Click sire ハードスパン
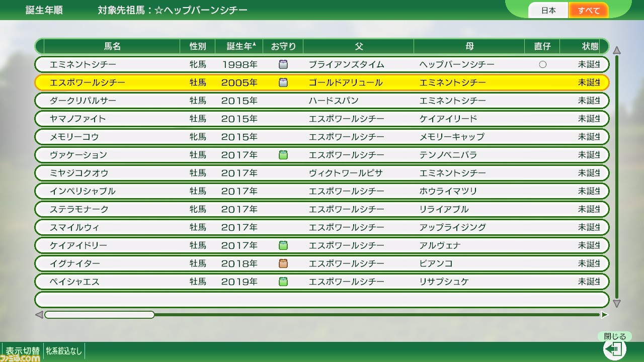The image size is (644, 362). pyautogui.click(x=334, y=101)
